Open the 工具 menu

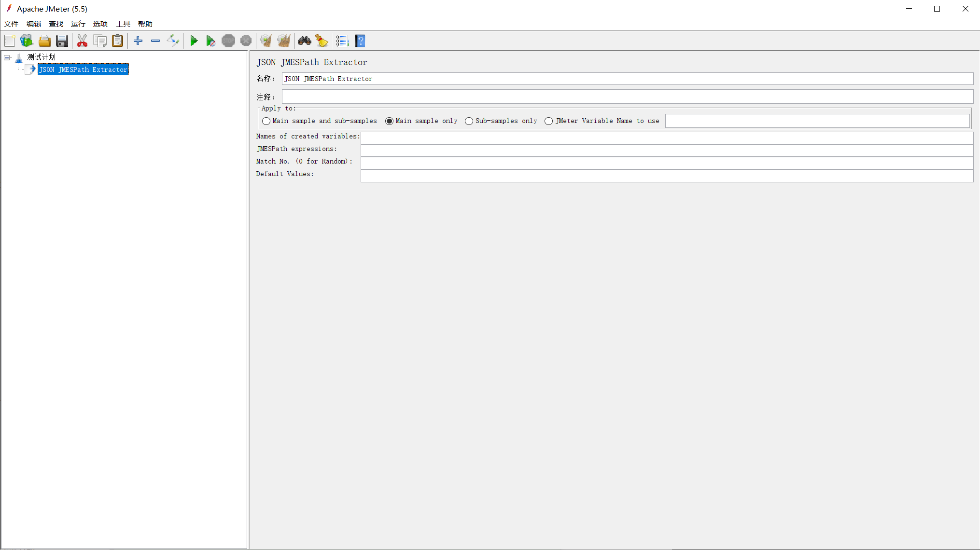123,24
